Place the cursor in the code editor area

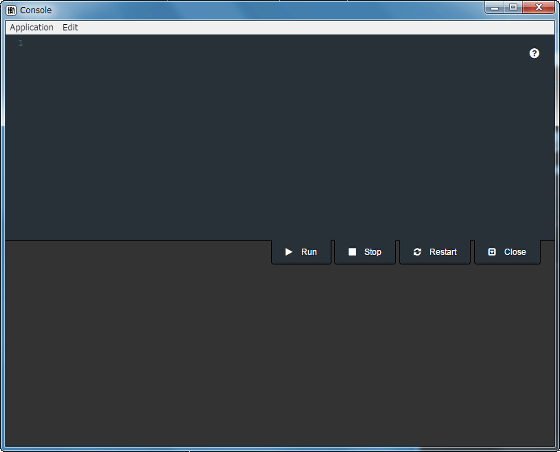coord(280,137)
